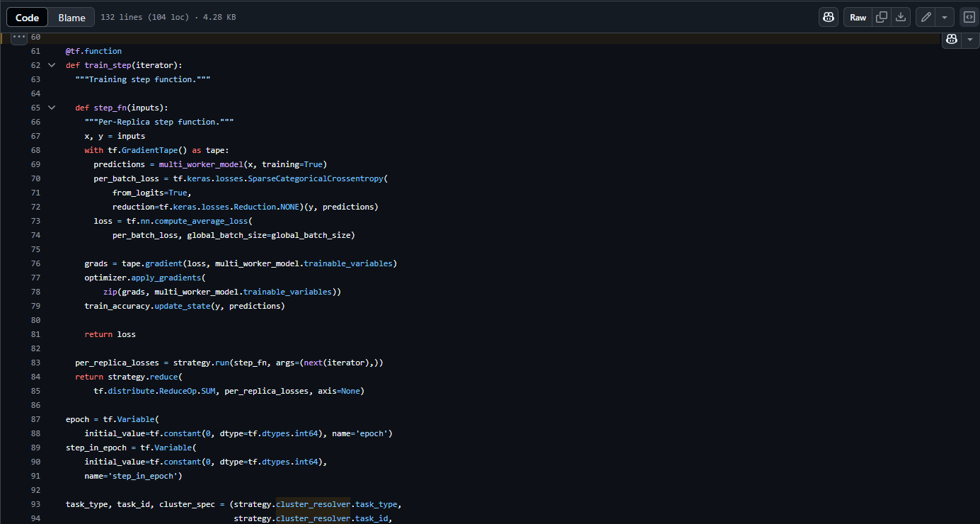The height and width of the screenshot is (524, 980).
Task: Select line number 87
Action: [x=35, y=419]
